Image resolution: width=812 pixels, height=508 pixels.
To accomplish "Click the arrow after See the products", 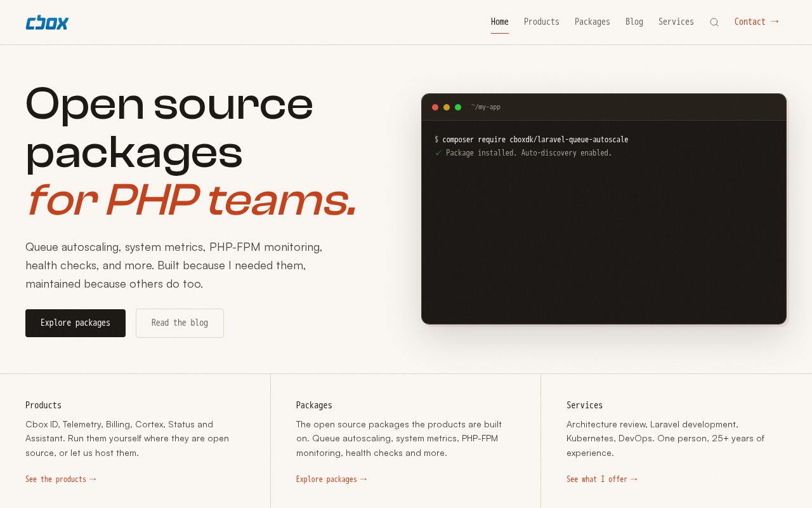I will (x=93, y=479).
